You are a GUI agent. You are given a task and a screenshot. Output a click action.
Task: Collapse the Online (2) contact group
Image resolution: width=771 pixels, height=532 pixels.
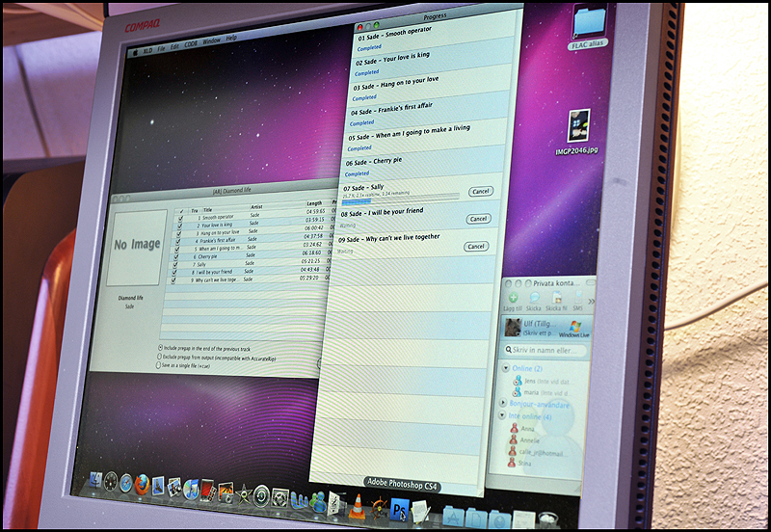(x=505, y=367)
